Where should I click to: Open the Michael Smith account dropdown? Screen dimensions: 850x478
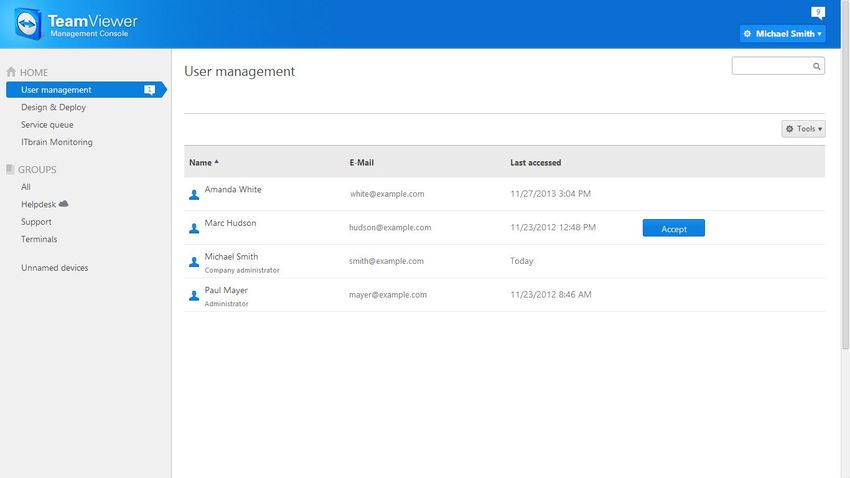[x=782, y=34]
